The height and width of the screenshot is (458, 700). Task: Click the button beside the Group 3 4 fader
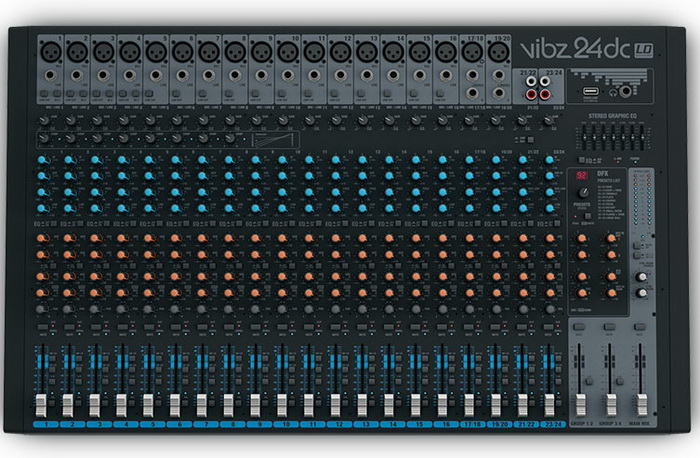tap(620, 381)
